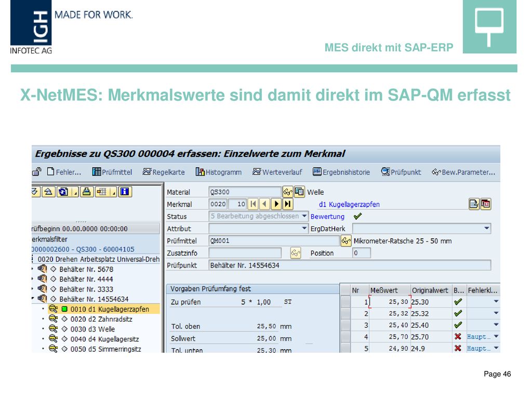
Task: Click the red X valuation in row 4
Action: tap(458, 336)
